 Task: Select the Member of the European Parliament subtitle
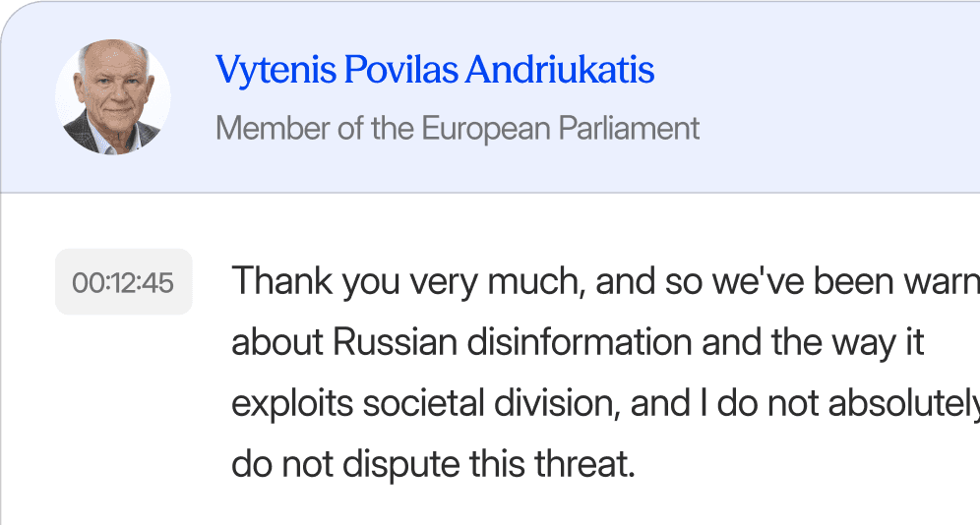458,129
